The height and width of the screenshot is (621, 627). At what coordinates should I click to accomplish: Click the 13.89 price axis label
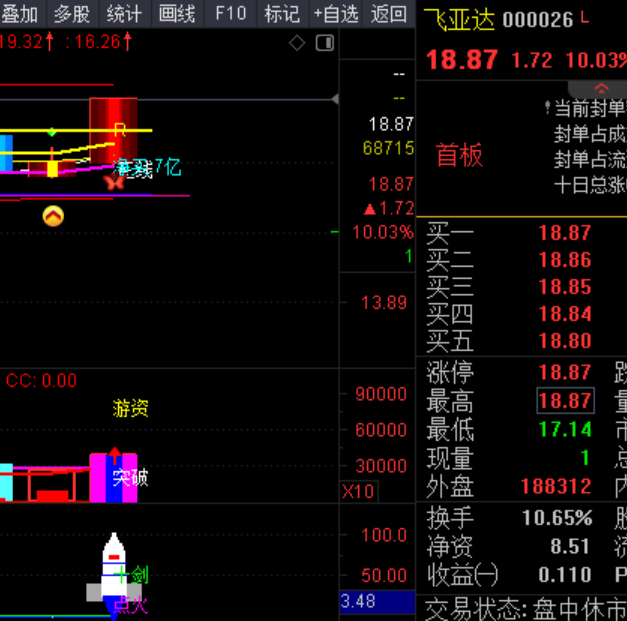pyautogui.click(x=383, y=303)
